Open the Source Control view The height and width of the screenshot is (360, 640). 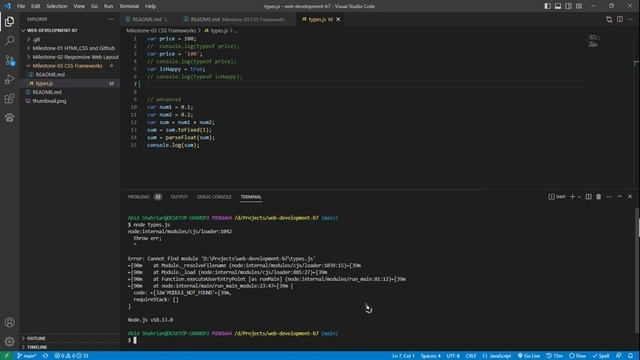[x=9, y=60]
